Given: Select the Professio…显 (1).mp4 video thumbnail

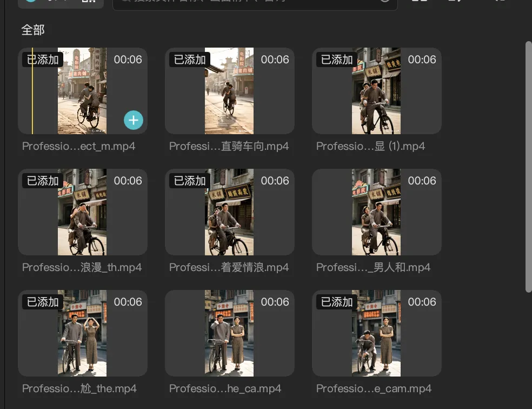Looking at the screenshot, I should 377,91.
